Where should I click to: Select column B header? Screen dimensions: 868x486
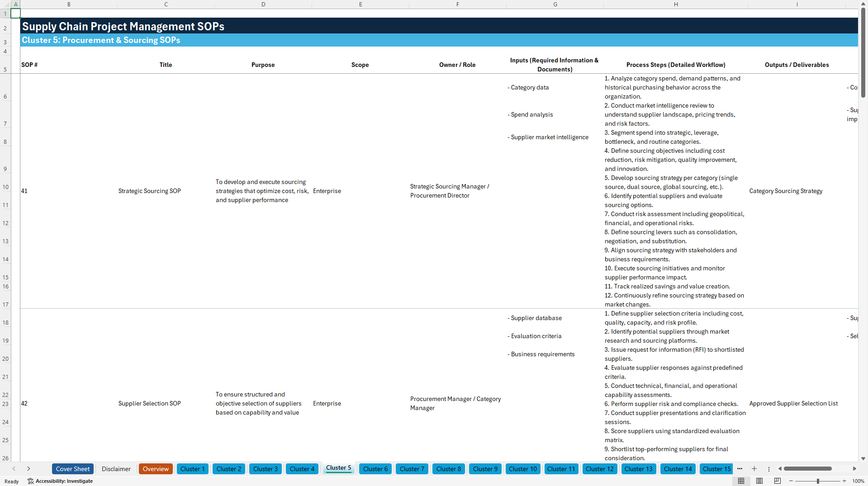click(x=69, y=4)
